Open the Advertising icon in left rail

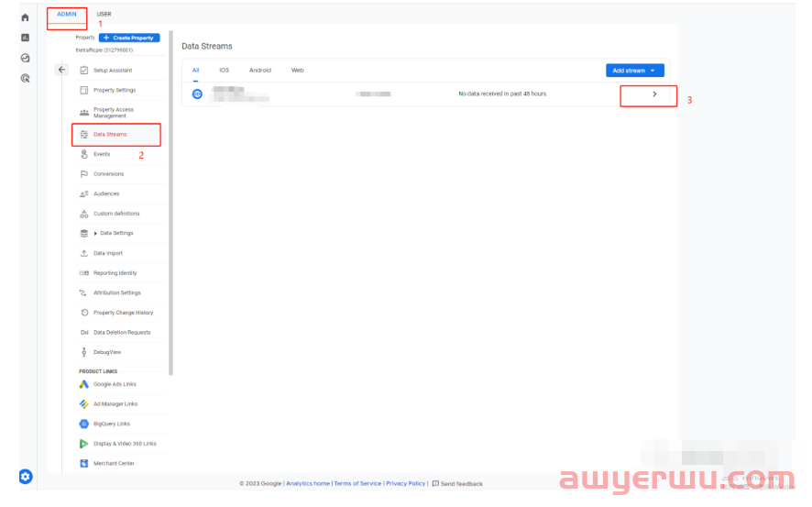26,79
